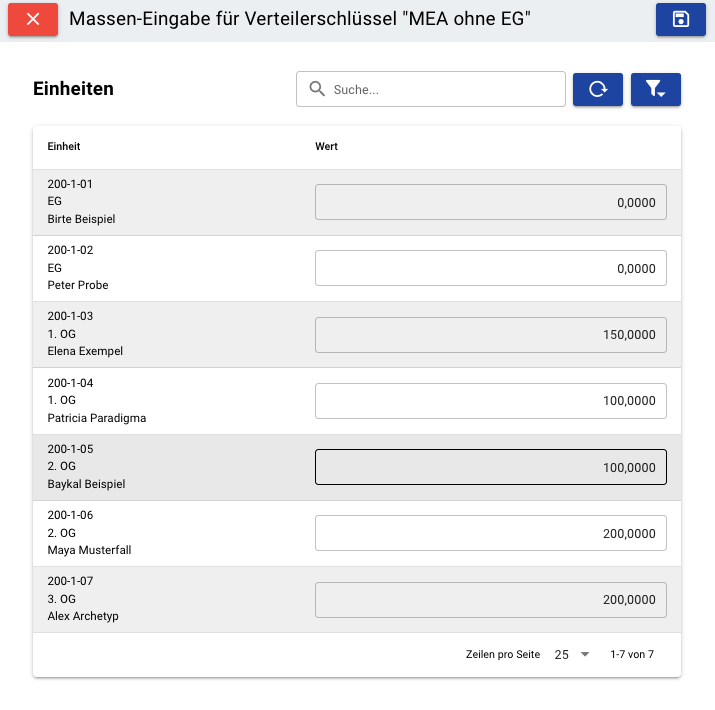Click the refresh button next to search

[598, 89]
